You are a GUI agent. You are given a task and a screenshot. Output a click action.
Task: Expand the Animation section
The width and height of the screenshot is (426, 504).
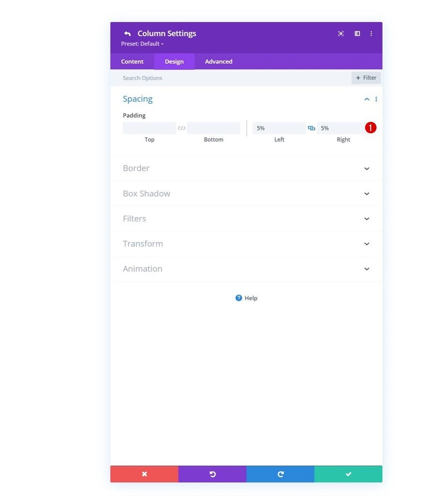(246, 269)
